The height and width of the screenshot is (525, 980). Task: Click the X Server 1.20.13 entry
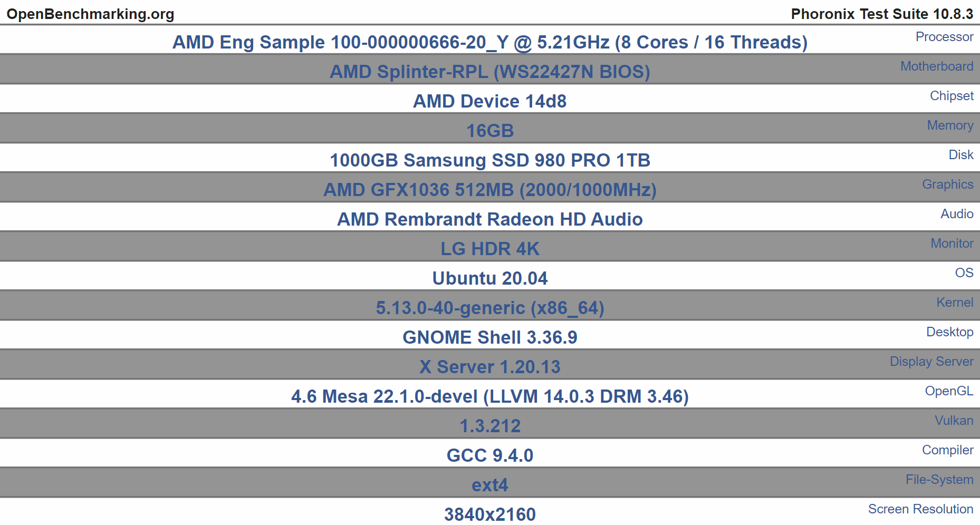[490, 367]
